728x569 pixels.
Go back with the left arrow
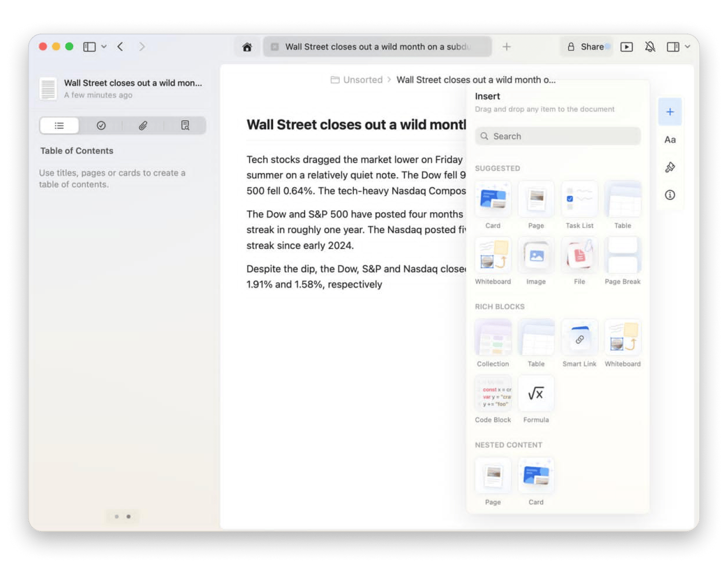[x=120, y=47]
